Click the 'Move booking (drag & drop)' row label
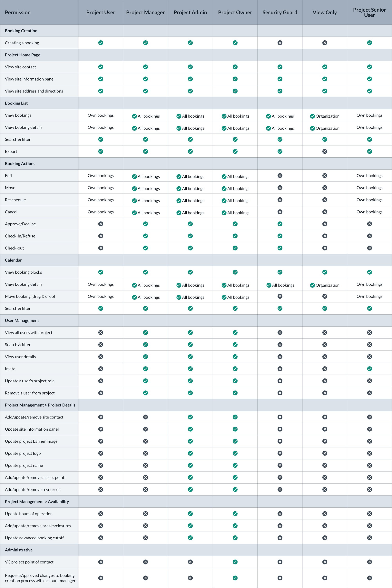 (30, 296)
